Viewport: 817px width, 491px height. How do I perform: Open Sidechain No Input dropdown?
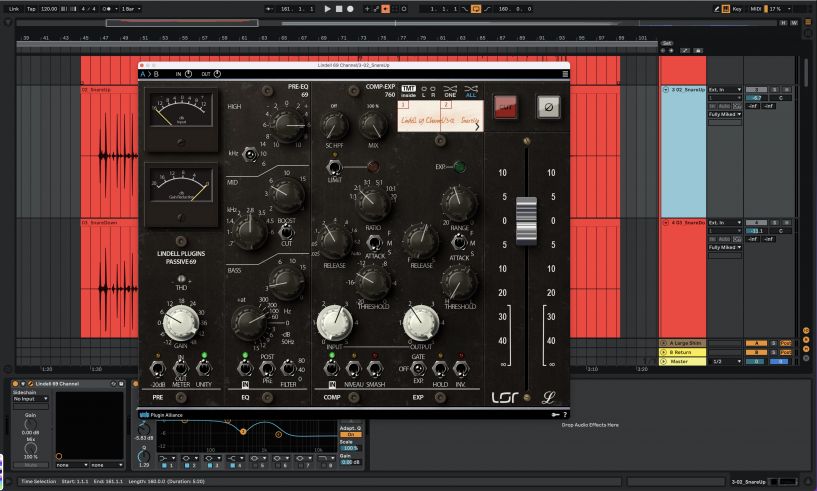coord(31,399)
